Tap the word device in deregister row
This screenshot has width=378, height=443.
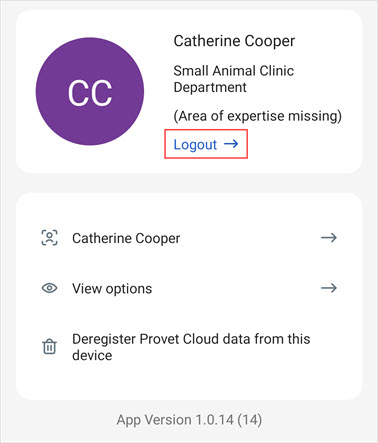[92, 355]
